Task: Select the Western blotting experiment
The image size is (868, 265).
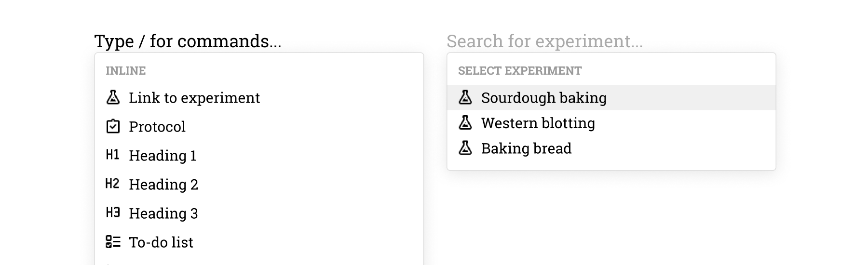Action: pos(538,123)
